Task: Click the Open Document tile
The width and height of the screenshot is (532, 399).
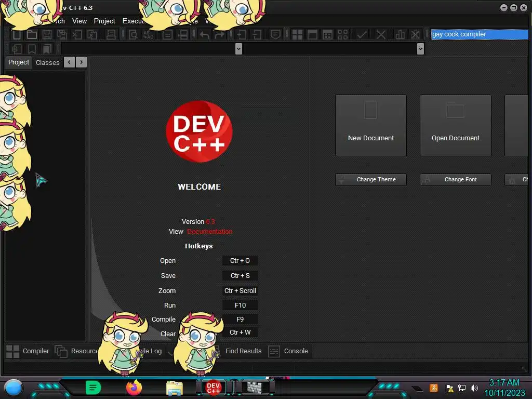Action: coord(455,126)
